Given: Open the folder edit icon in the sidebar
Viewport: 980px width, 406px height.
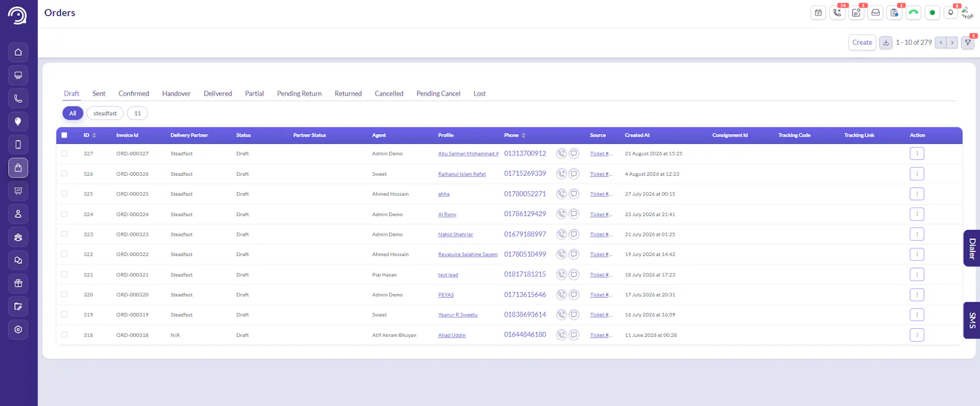Looking at the screenshot, I should (18, 306).
